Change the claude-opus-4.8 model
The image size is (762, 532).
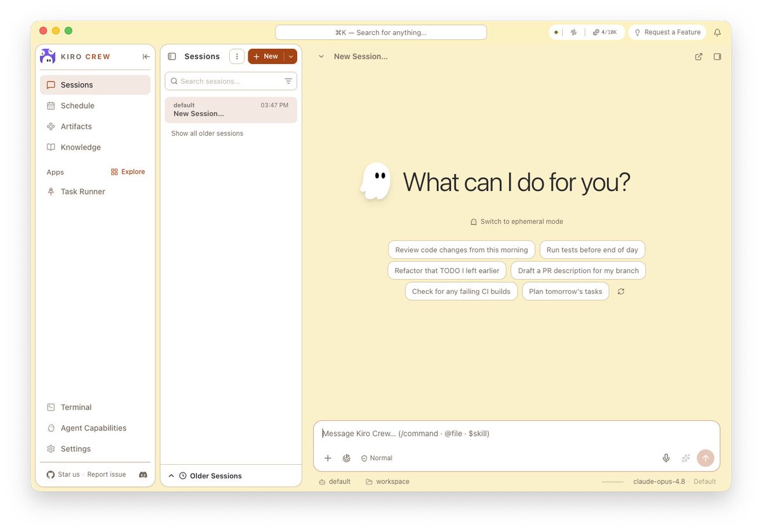click(x=659, y=482)
